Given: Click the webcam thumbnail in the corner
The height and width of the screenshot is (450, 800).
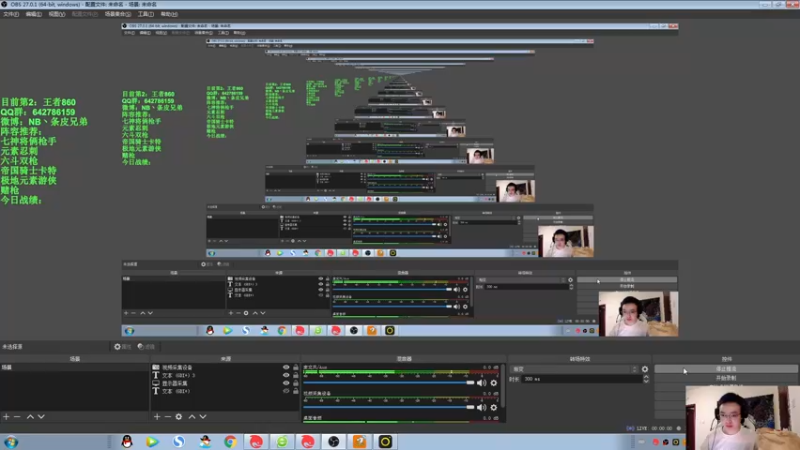Looking at the screenshot, I should 742,417.
